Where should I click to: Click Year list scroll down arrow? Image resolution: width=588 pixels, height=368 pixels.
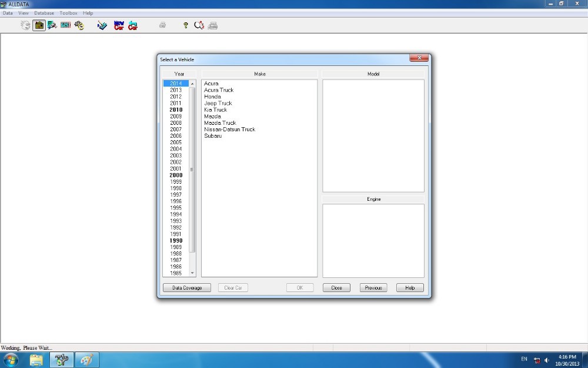[x=192, y=273]
